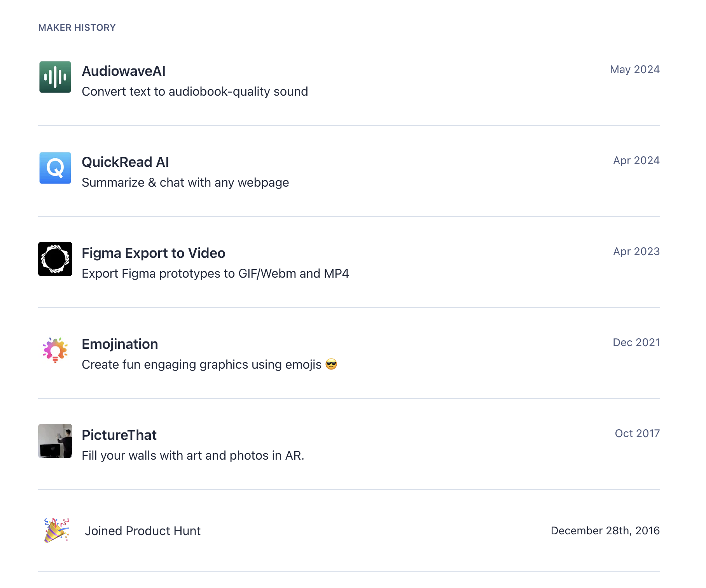
Task: Open the QuickRead AI blue Q icon
Action: [55, 168]
